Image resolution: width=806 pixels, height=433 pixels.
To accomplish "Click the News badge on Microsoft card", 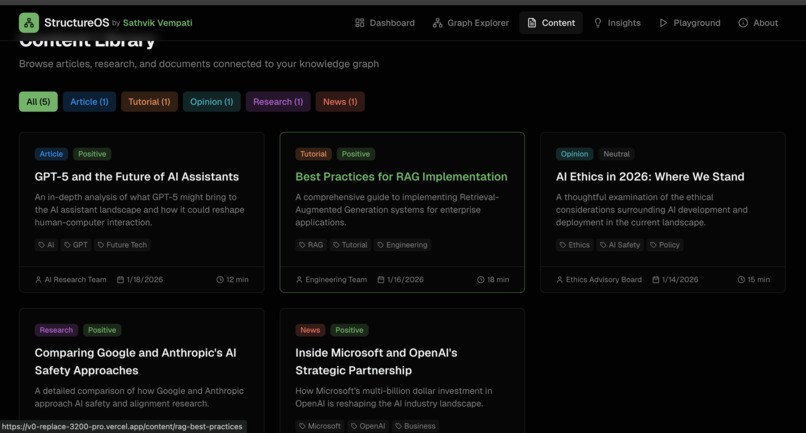I will click(x=310, y=330).
